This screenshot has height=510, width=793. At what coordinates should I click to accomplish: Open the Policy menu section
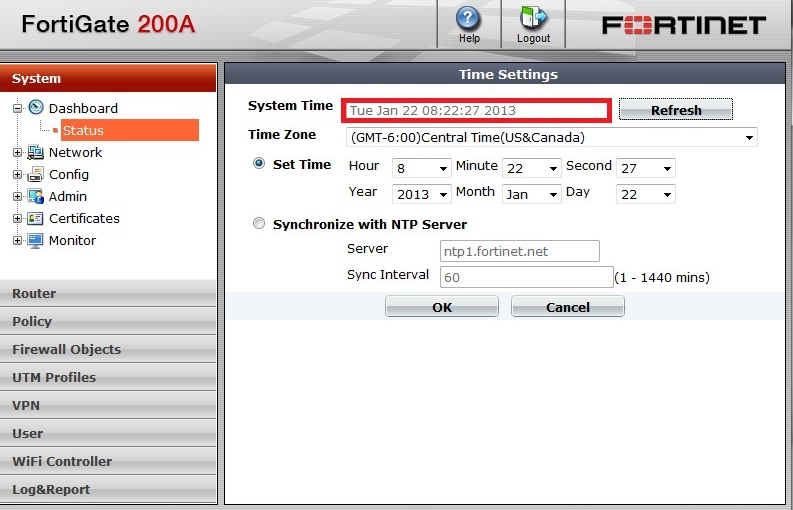tap(108, 321)
